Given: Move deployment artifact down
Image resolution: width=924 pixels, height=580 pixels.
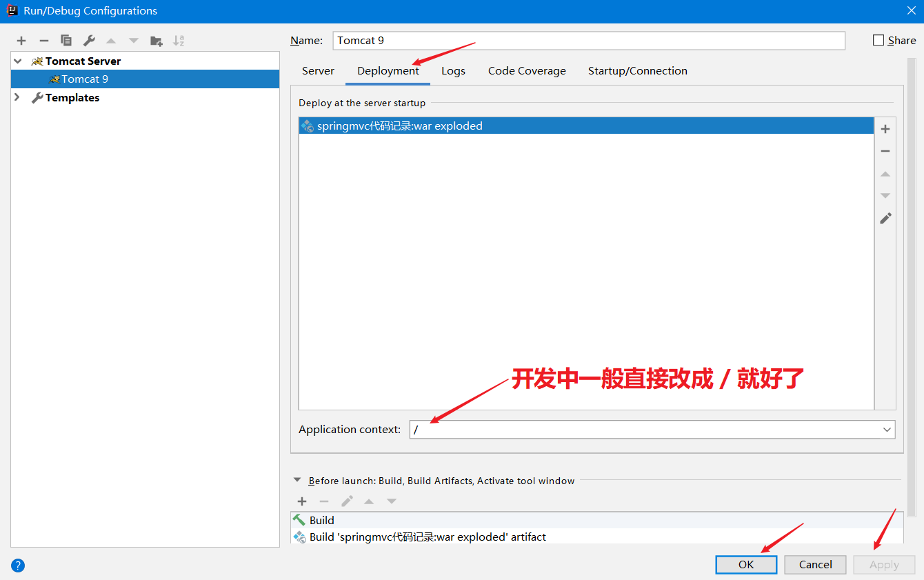Looking at the screenshot, I should (x=885, y=196).
